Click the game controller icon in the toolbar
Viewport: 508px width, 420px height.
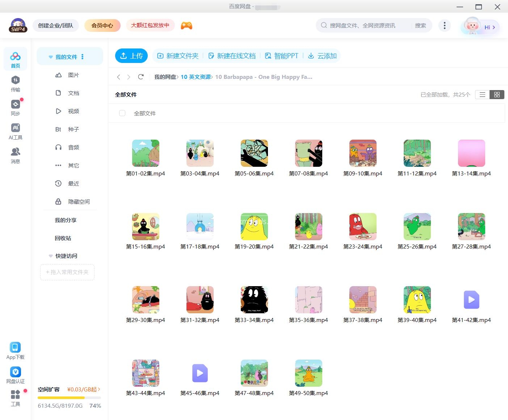coord(186,25)
